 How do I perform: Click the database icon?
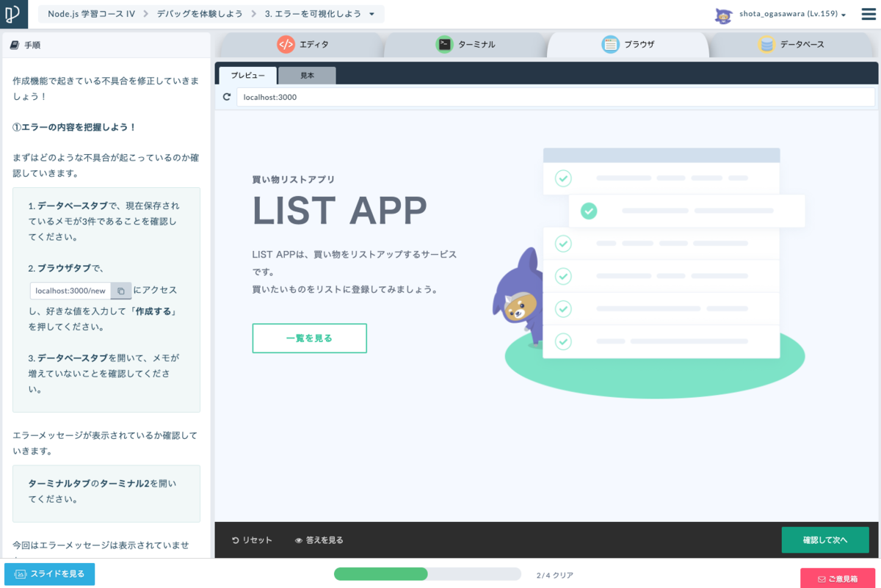[x=766, y=44]
